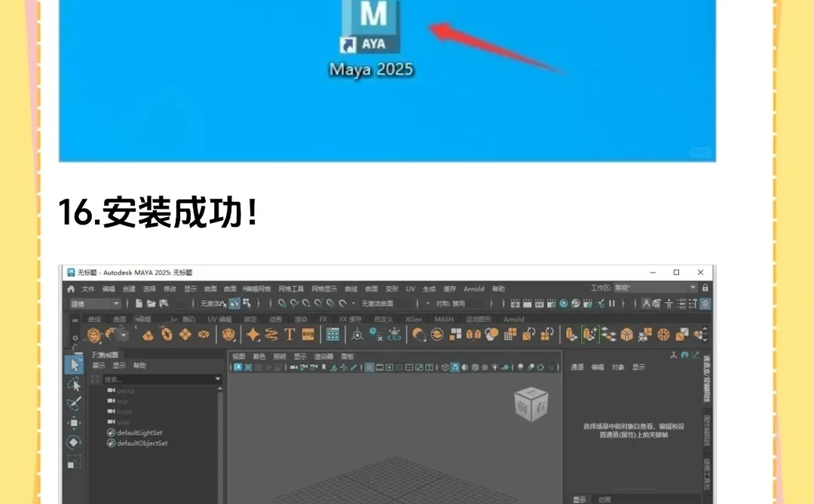
Task: Select the Lasso tool in the toolbox
Action: (x=73, y=384)
